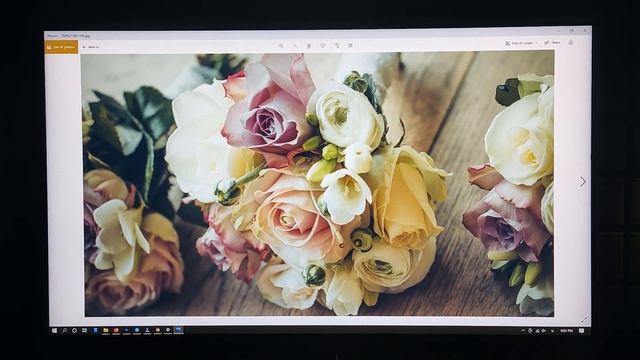Click the 'See all photos' button
This screenshot has width=640, height=360.
point(61,47)
